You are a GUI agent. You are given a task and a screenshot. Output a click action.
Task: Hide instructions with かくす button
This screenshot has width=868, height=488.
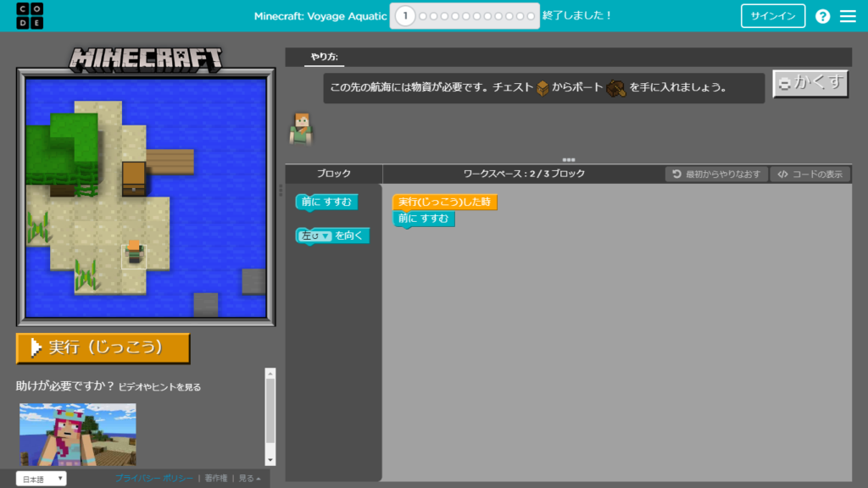[x=811, y=84]
